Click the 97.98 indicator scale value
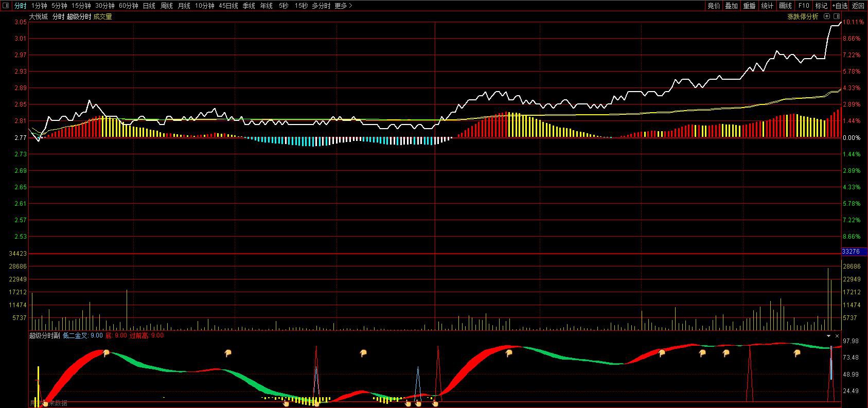This screenshot has width=868, height=408. 851,341
